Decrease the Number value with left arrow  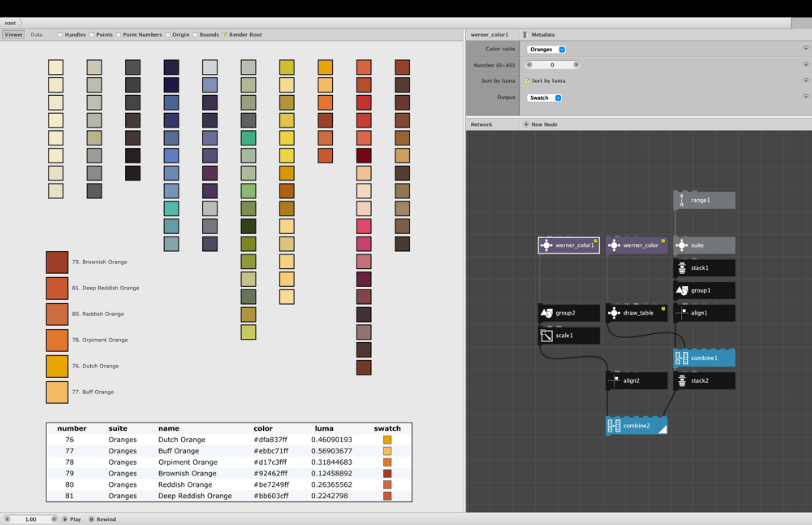tap(529, 65)
